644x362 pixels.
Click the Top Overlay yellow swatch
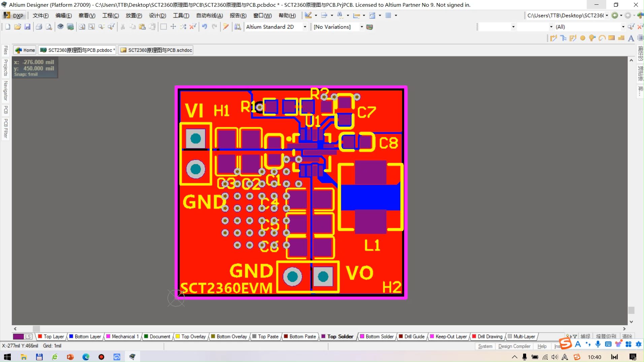178,336
